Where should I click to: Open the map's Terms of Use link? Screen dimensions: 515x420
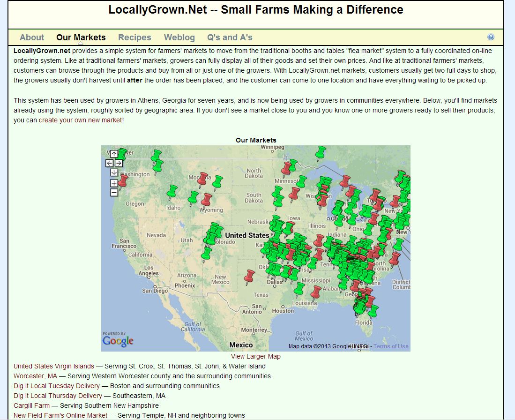tap(391, 346)
